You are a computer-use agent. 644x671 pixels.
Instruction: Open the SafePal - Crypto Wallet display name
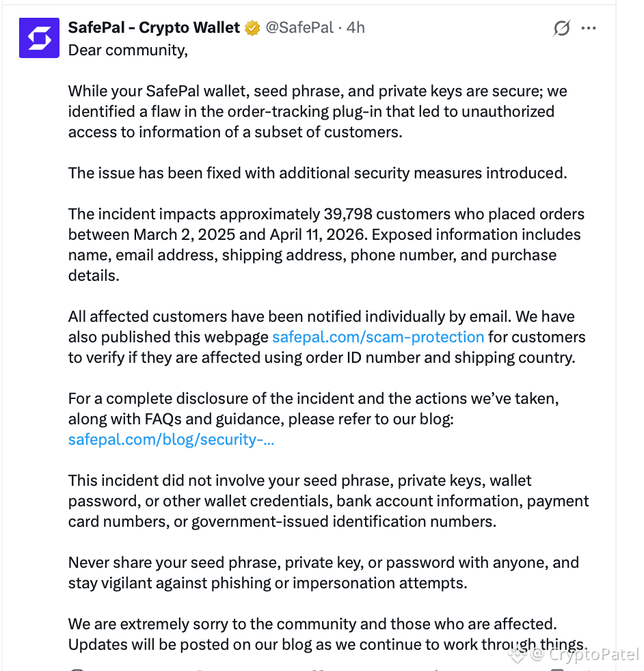click(x=154, y=28)
